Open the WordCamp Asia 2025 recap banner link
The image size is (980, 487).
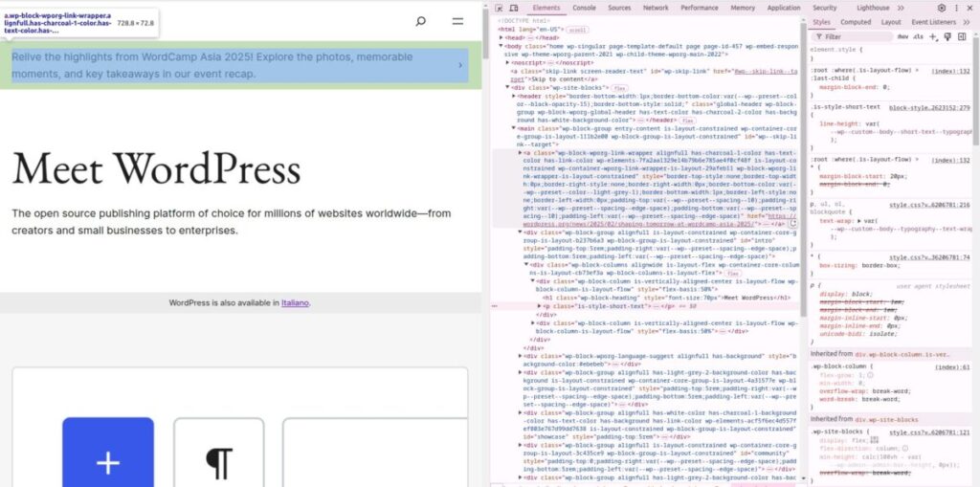pyautogui.click(x=240, y=65)
